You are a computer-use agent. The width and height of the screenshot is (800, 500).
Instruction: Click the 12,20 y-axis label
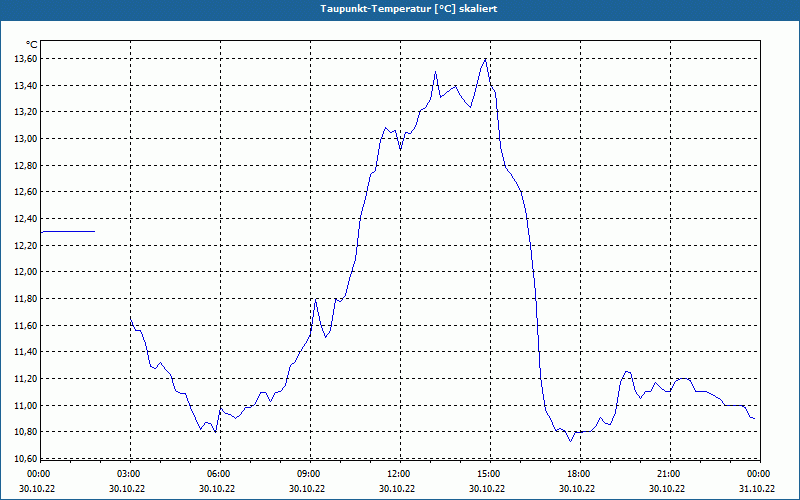click(x=26, y=245)
